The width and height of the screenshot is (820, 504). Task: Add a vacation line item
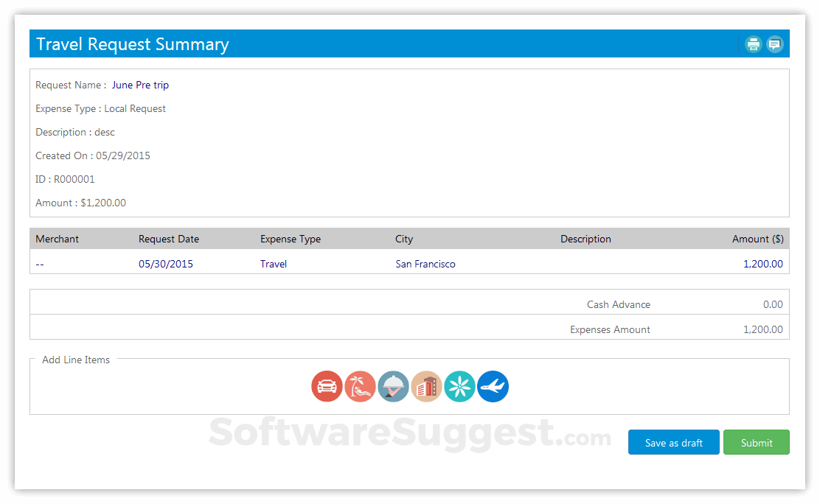click(x=360, y=386)
